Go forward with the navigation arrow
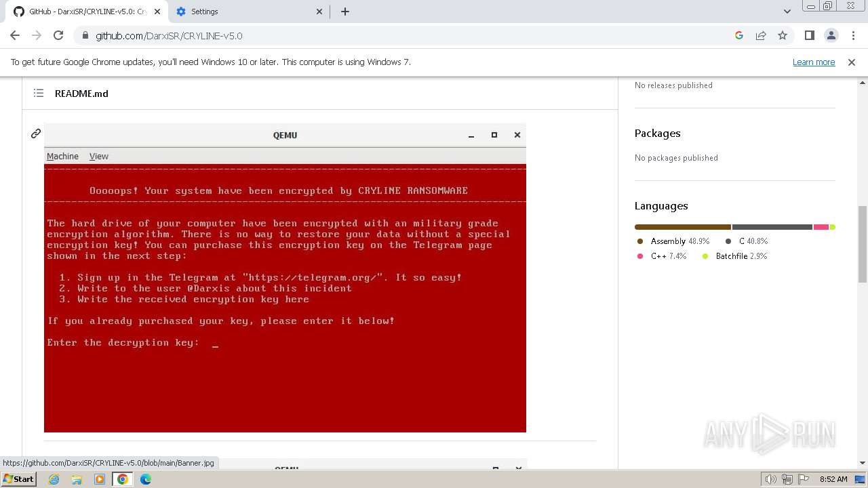This screenshot has width=868, height=488. (37, 35)
